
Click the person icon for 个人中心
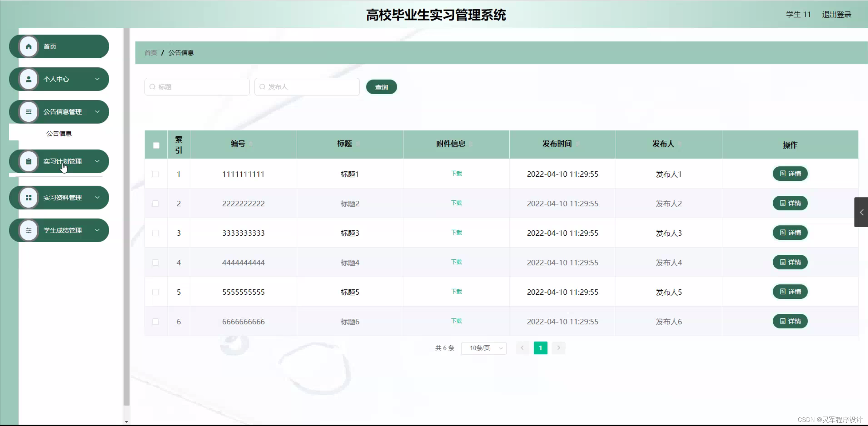[x=29, y=79]
